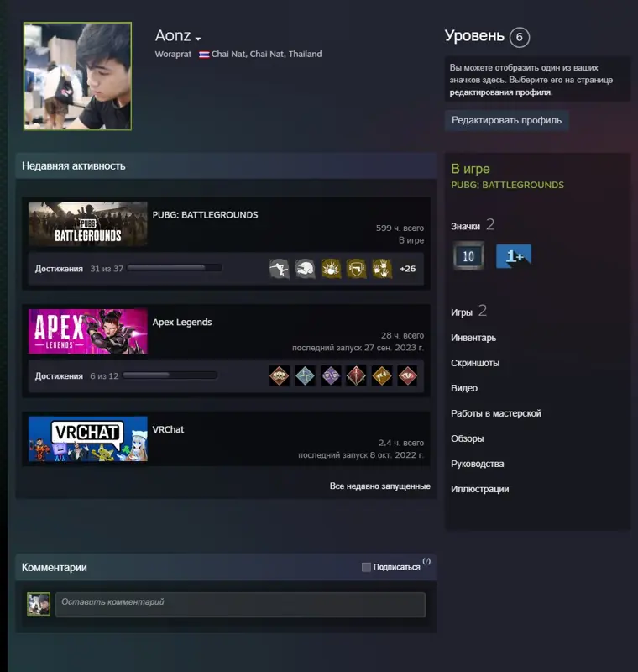The image size is (638, 672).
Task: Click the subscribe help question mark
Action: coord(426,561)
